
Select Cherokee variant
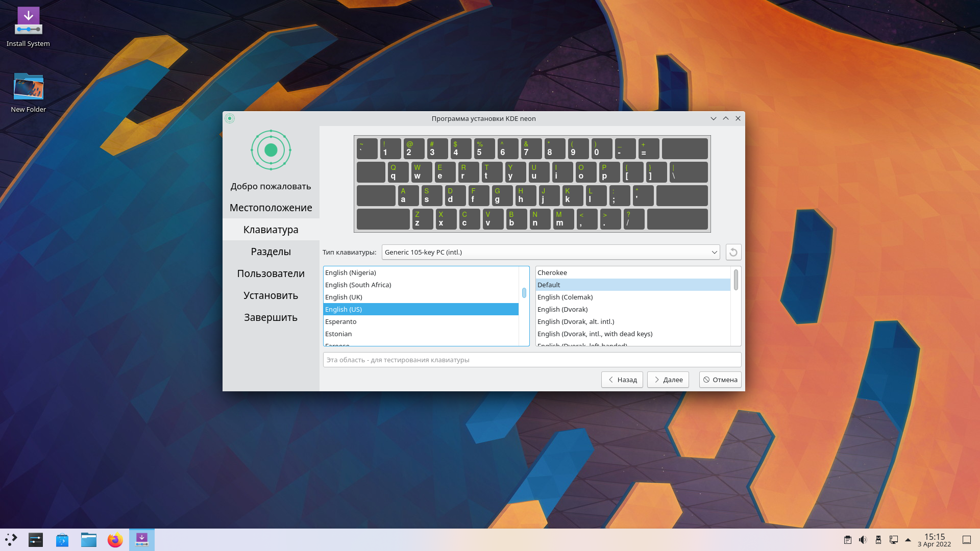(633, 272)
